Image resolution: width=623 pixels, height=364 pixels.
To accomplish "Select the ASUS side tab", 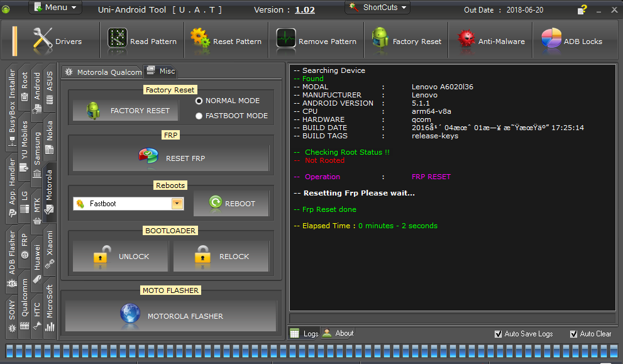I will coord(50,87).
